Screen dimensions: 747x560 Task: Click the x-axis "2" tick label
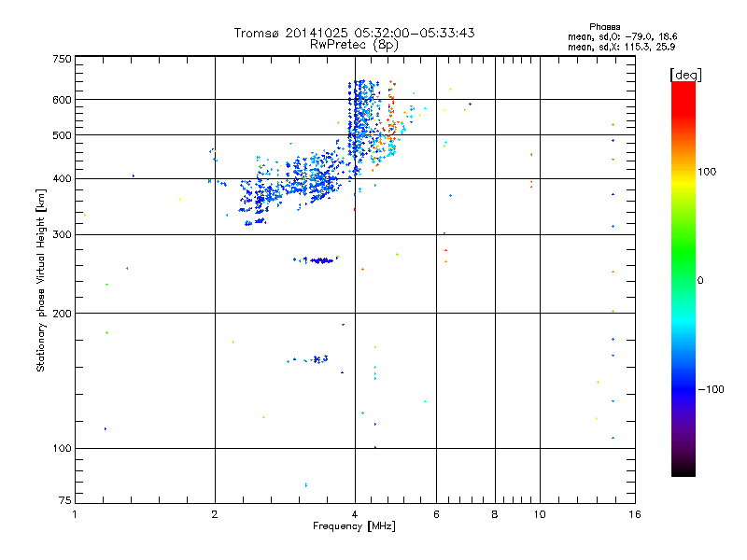click(215, 514)
